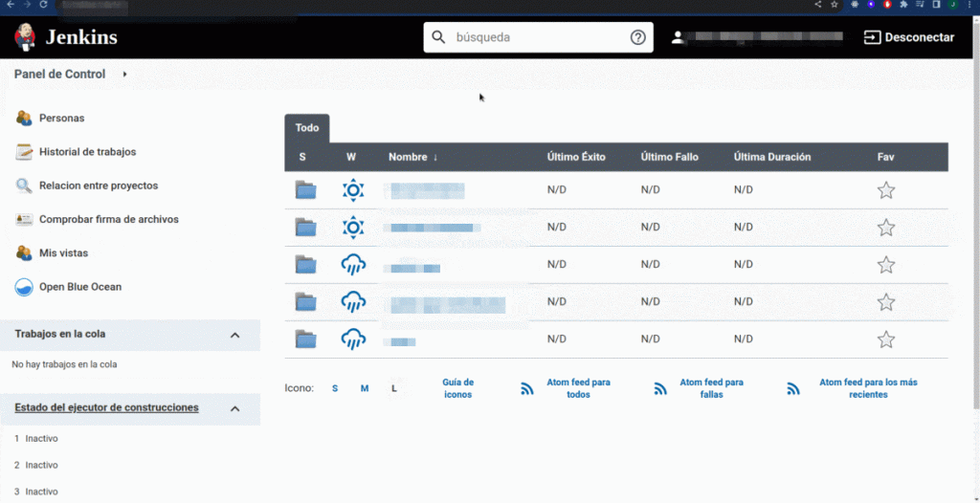
Task: Click RSS icon for Atom feed para todos
Action: [527, 388]
